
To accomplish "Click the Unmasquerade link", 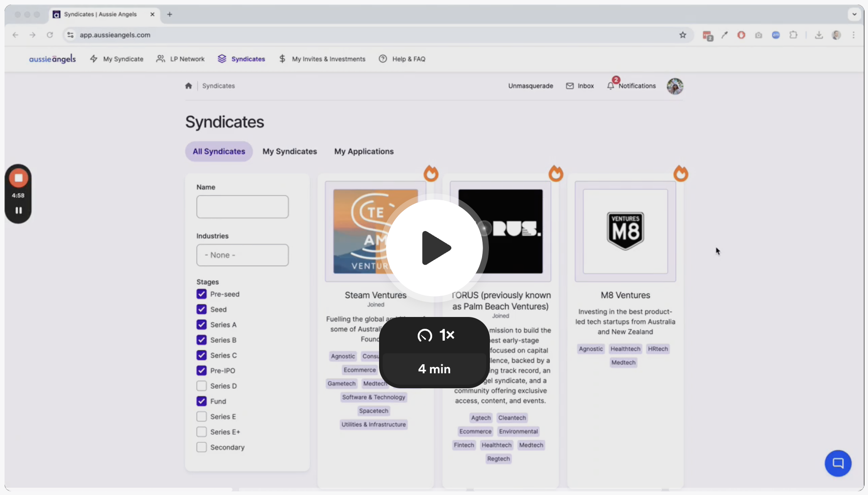I will click(x=531, y=86).
